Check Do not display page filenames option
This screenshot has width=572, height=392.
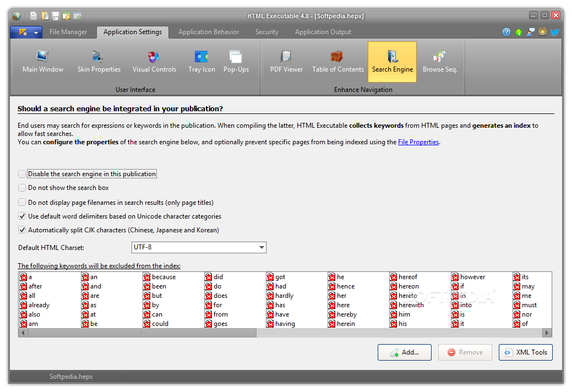[22, 203]
